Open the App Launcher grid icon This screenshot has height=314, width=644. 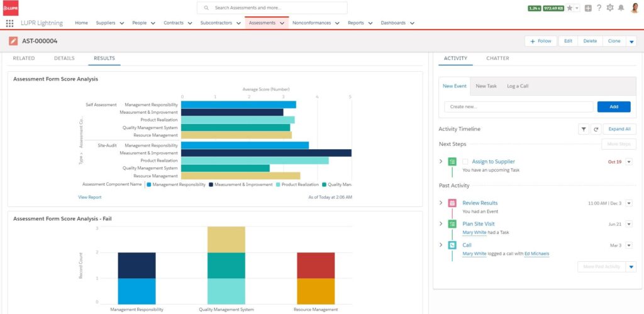pyautogui.click(x=9, y=23)
